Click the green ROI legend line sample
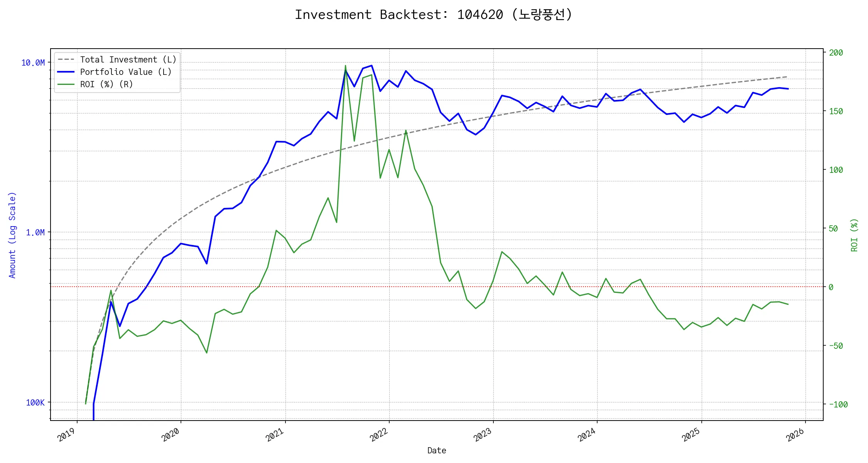The image size is (868, 463). pyautogui.click(x=66, y=84)
